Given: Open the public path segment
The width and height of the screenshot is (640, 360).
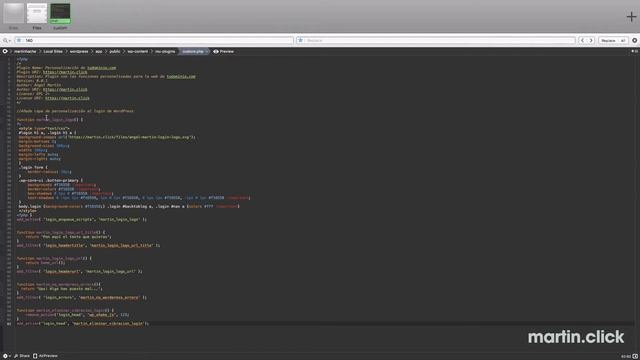Looking at the screenshot, I should coord(115,51).
